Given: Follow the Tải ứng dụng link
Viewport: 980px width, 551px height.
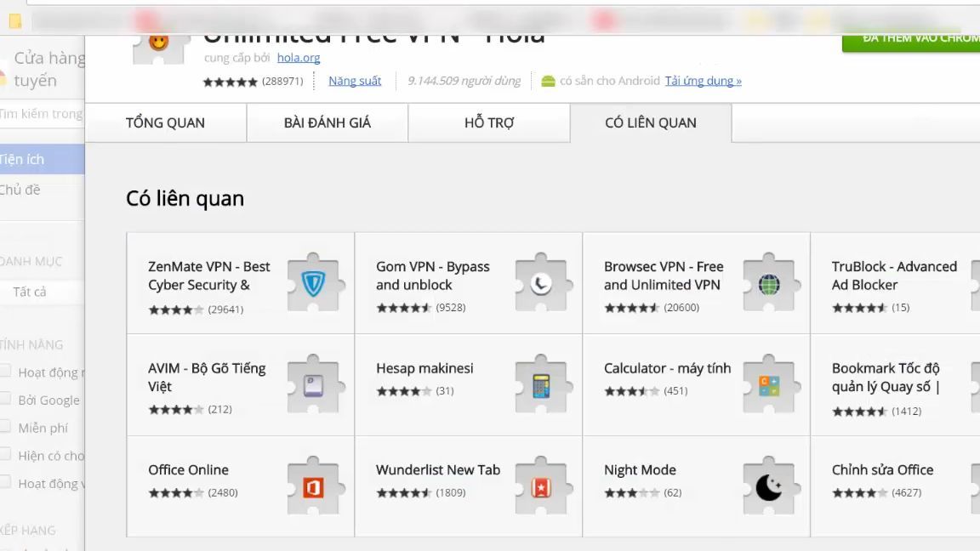Looking at the screenshot, I should coord(704,81).
